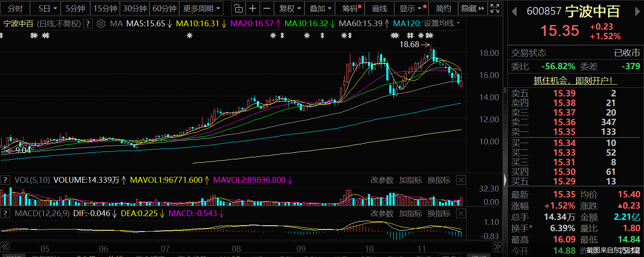Screen dimensions: 644x257
Task: Hide side panel using 隐藏 button
Action: [473, 8]
